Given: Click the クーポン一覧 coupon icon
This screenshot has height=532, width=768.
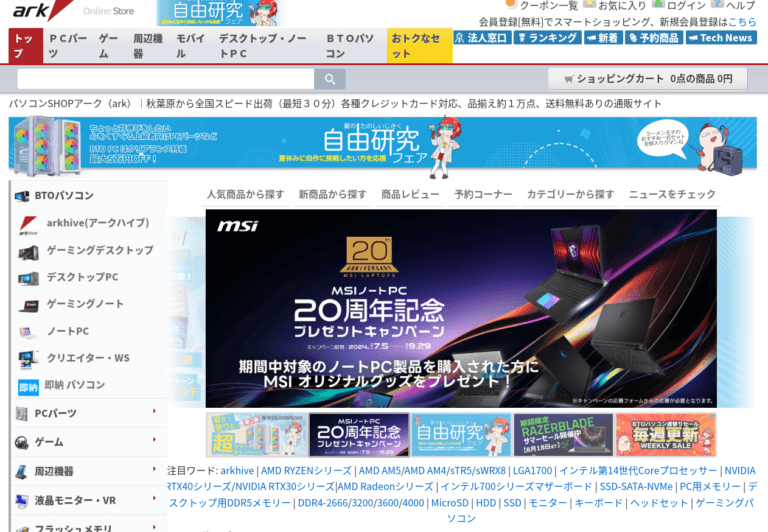Looking at the screenshot, I should (511, 4).
